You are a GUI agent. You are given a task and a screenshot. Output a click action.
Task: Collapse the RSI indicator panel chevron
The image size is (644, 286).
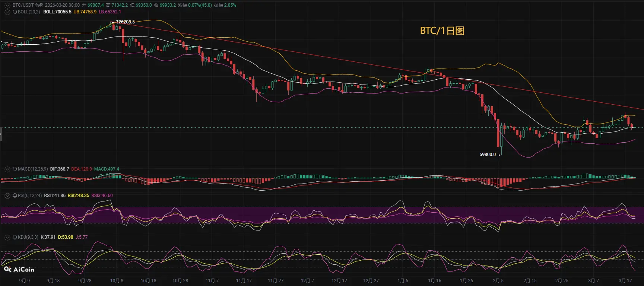pyautogui.click(x=7, y=196)
